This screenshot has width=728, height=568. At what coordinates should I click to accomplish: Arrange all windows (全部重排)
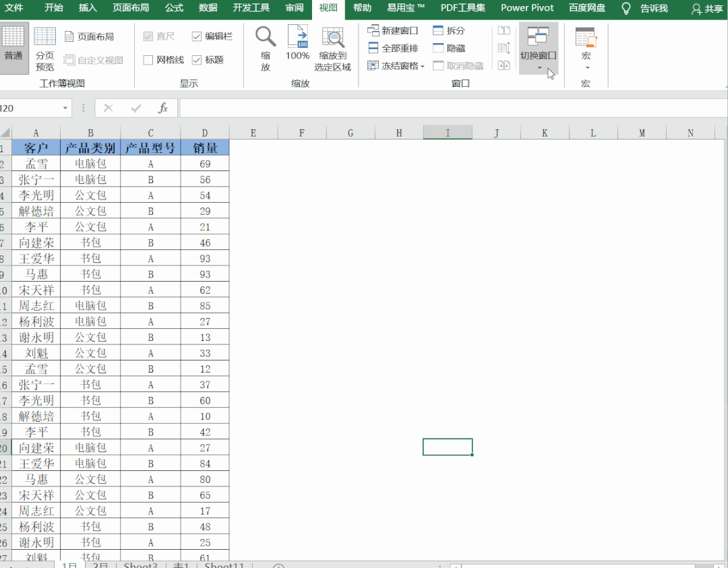pyautogui.click(x=393, y=49)
